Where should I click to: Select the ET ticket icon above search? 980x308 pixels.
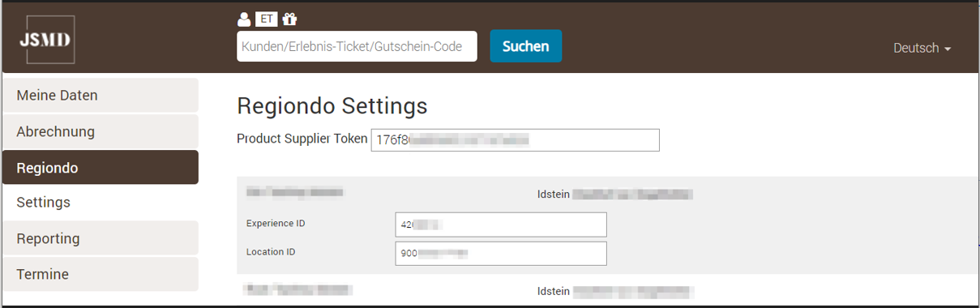pos(266,19)
